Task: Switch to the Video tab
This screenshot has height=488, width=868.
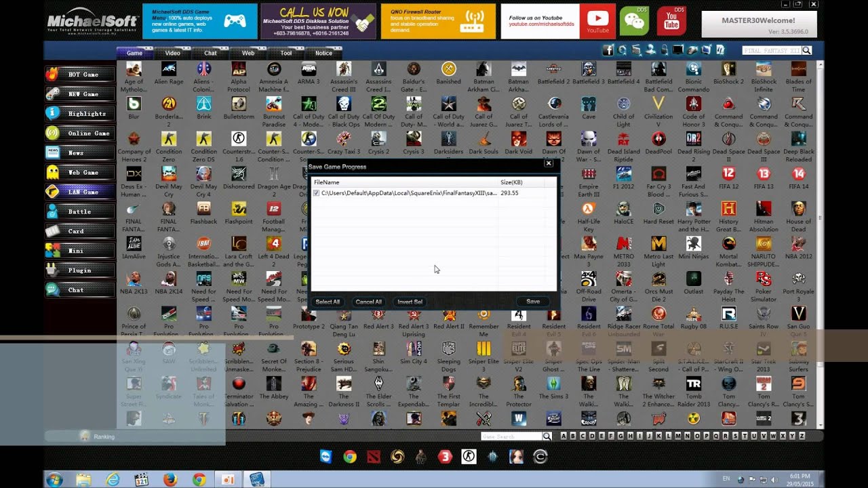Action: coord(173,53)
